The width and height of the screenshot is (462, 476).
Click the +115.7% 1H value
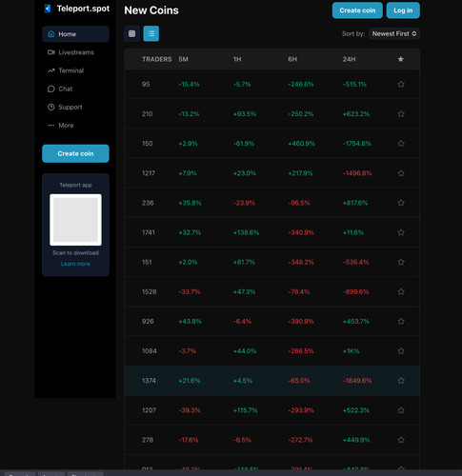pyautogui.click(x=246, y=410)
